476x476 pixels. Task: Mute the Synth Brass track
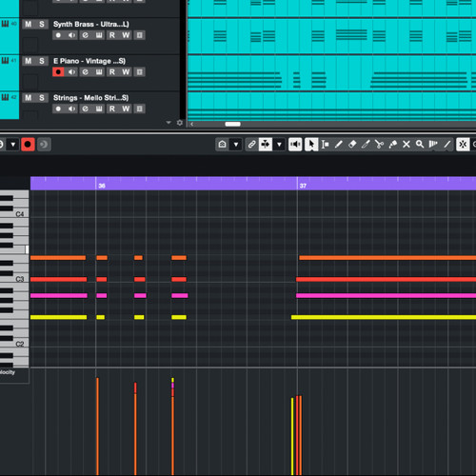point(29,24)
